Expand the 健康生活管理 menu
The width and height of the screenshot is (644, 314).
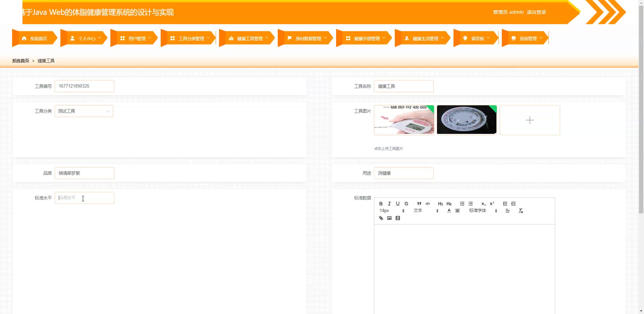(423, 39)
